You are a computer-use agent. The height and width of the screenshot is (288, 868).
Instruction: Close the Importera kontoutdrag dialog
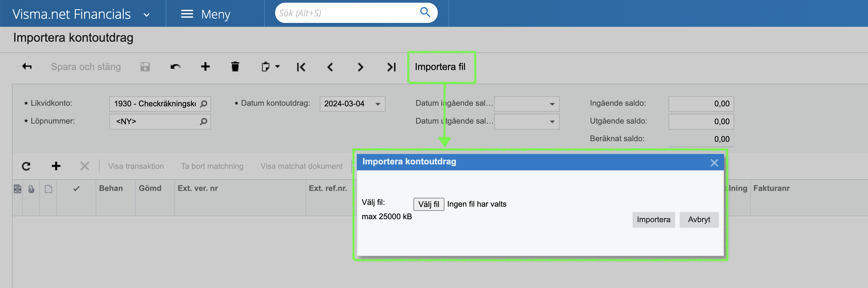[714, 163]
